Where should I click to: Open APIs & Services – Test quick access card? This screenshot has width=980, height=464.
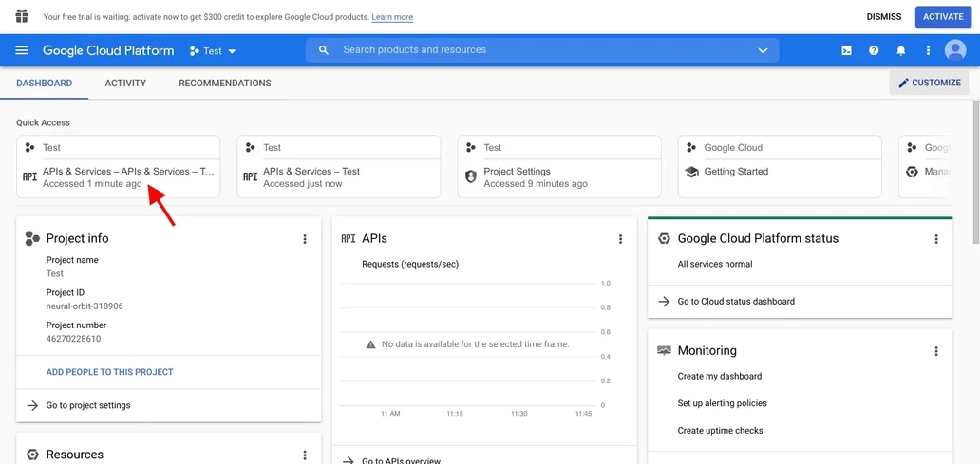339,167
